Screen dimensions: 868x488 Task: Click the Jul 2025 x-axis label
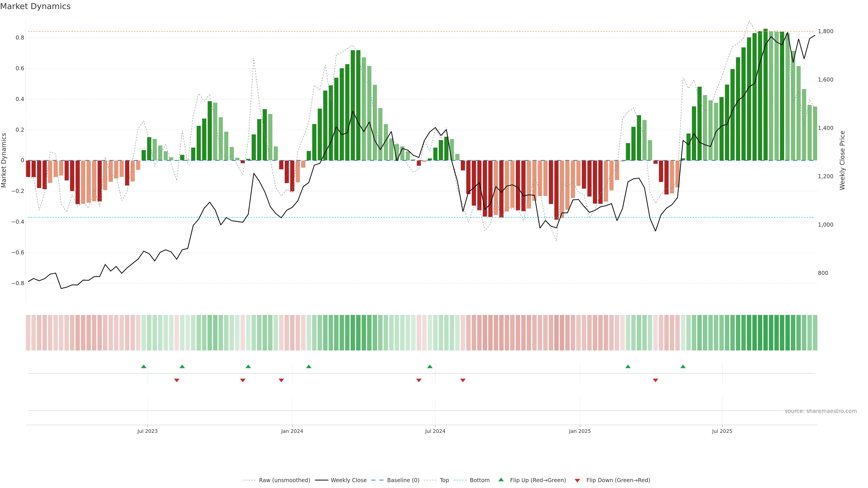pyautogui.click(x=722, y=431)
